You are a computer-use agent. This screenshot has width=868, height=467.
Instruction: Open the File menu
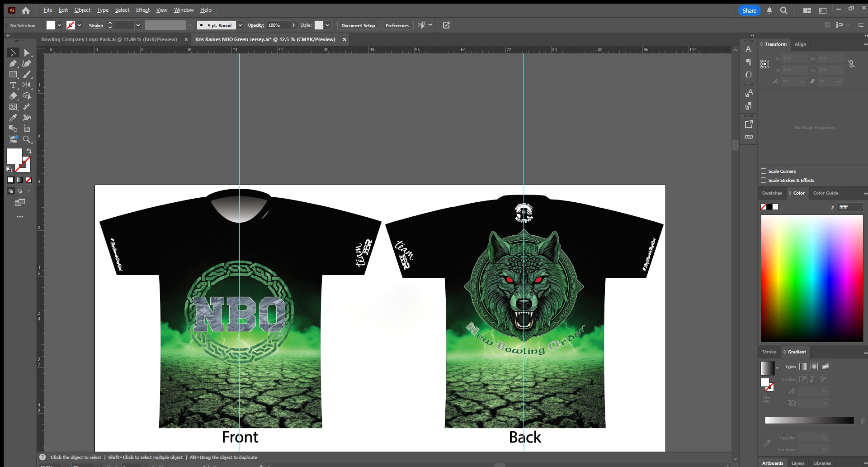[48, 10]
